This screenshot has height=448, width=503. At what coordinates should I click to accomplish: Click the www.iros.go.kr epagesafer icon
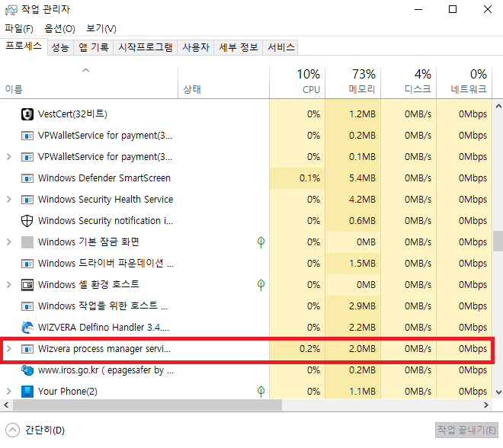(x=27, y=370)
